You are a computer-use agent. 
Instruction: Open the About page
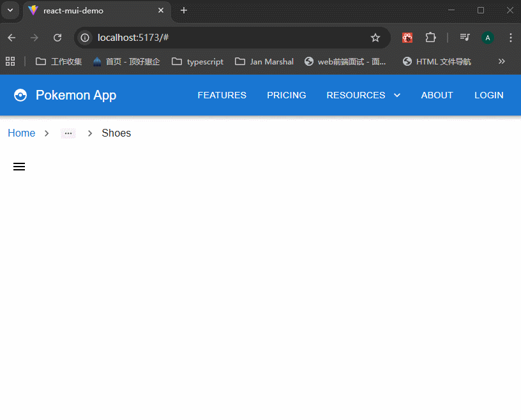(437, 95)
